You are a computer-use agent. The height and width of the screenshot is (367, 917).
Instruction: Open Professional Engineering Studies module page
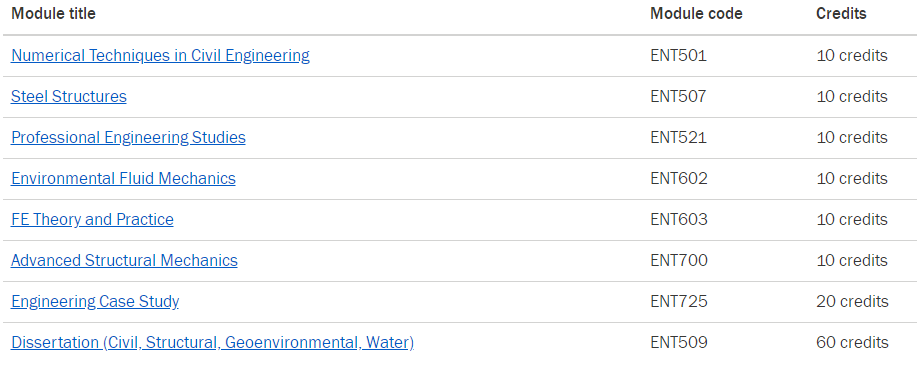click(x=128, y=137)
